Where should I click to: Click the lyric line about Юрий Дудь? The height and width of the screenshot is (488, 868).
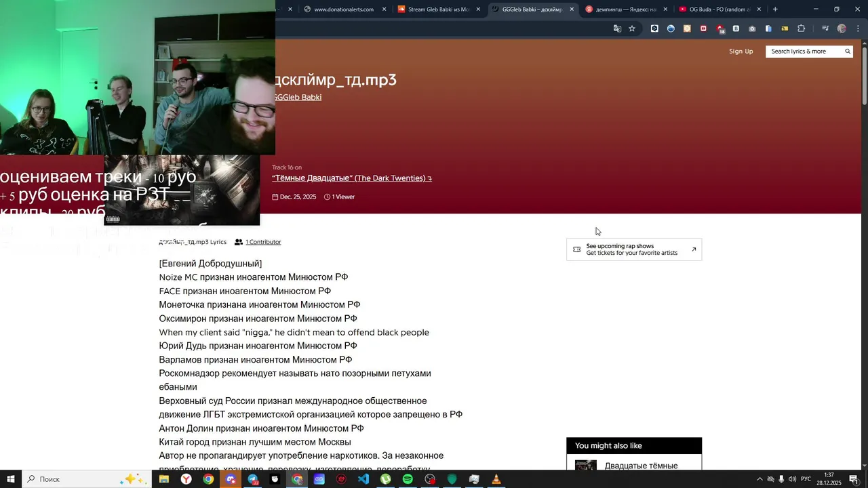[x=258, y=346]
